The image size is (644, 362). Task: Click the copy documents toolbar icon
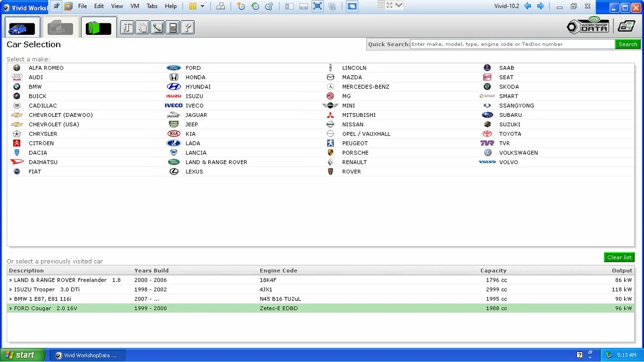coord(142,28)
